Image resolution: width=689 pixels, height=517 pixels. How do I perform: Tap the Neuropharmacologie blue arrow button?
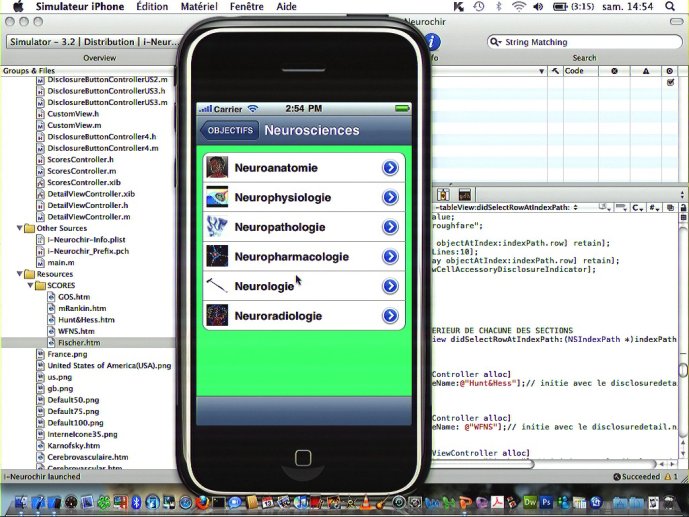point(390,256)
